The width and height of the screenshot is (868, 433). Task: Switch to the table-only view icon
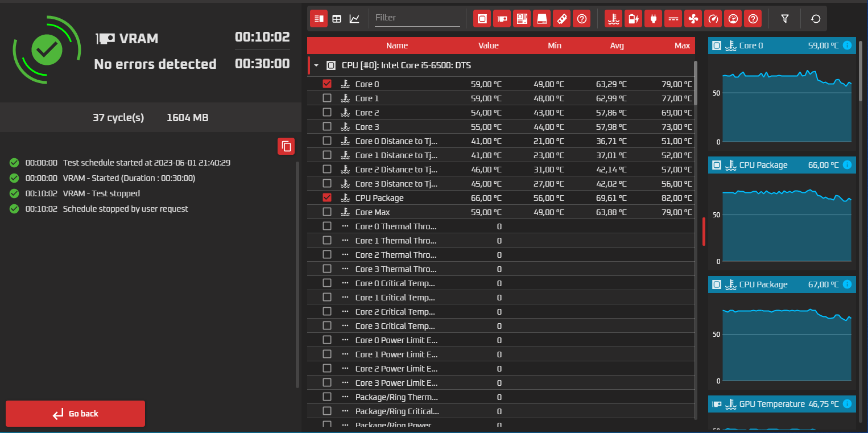coord(337,19)
